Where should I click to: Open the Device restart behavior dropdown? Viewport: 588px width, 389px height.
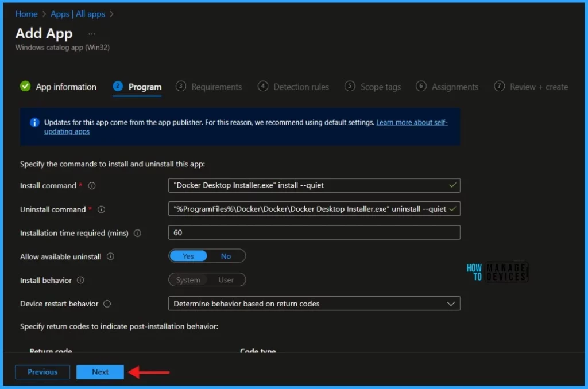pos(314,304)
